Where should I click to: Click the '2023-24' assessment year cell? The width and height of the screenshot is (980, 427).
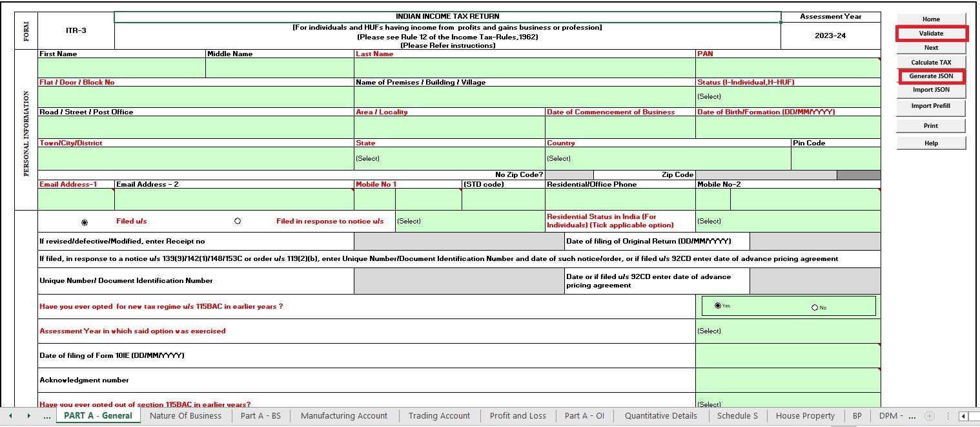coord(830,36)
